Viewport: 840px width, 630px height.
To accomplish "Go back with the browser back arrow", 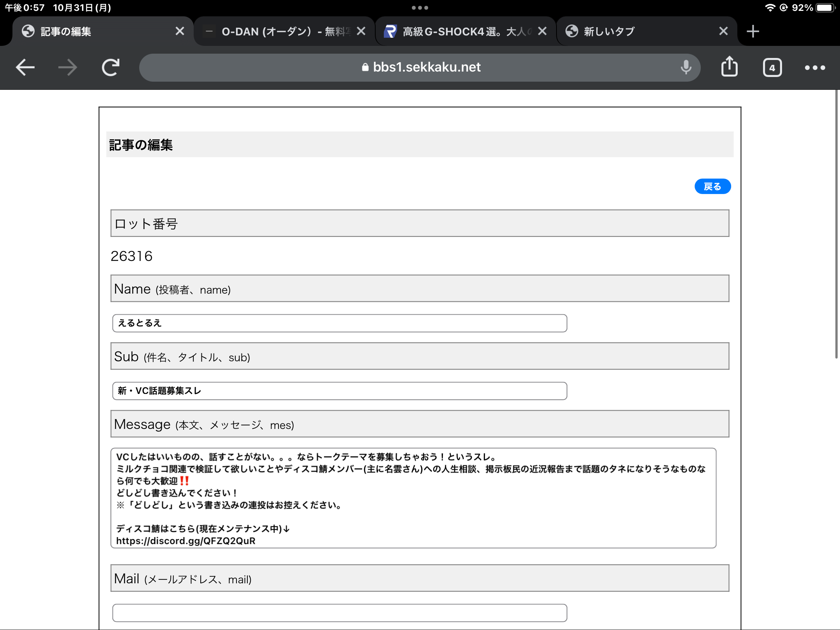I will point(25,68).
